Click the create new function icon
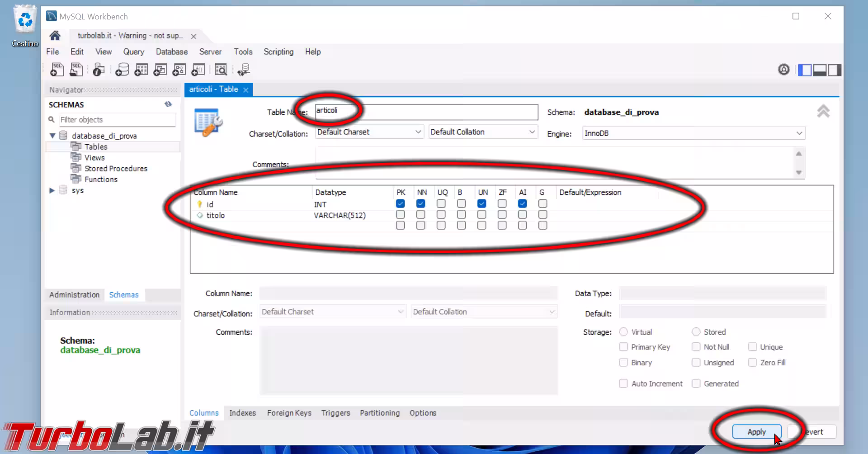Screen dimensions: 868x454 point(198,70)
